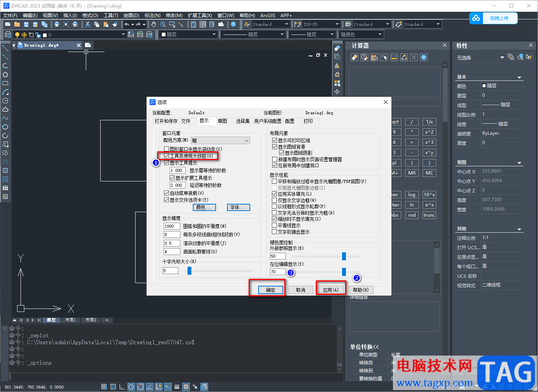Viewport: 538px width, 392px height.
Task: Open 配色方案 color scheme dropdown
Action: coord(221,140)
